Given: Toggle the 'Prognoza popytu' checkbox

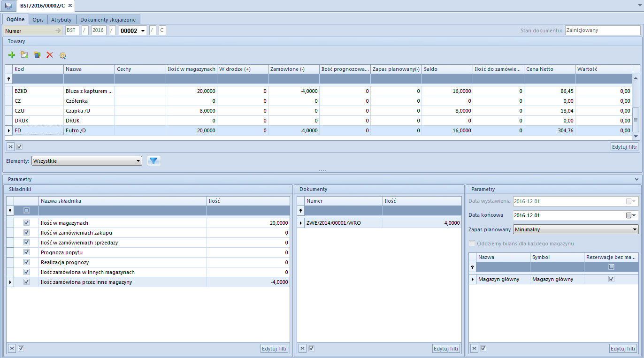Looking at the screenshot, I should coord(26,252).
